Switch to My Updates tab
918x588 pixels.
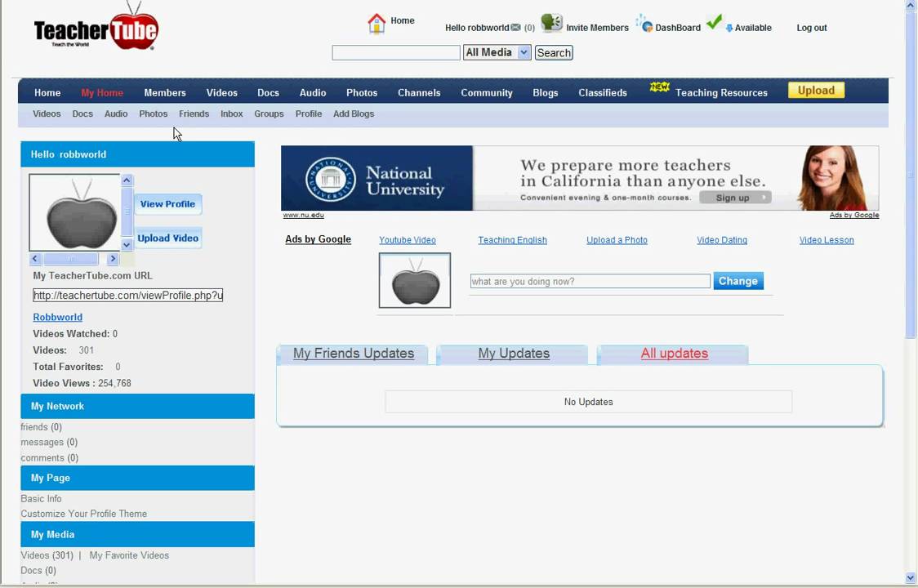[514, 354]
